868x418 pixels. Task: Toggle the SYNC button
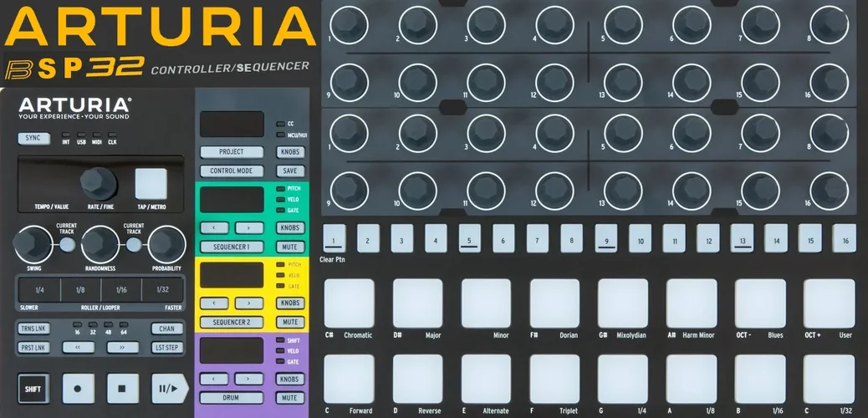33,139
